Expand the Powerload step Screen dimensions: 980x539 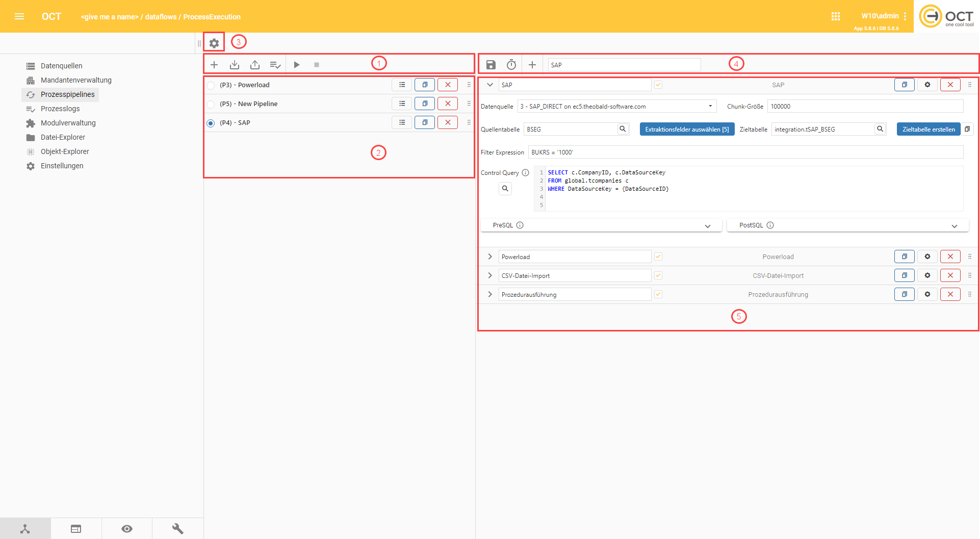489,257
